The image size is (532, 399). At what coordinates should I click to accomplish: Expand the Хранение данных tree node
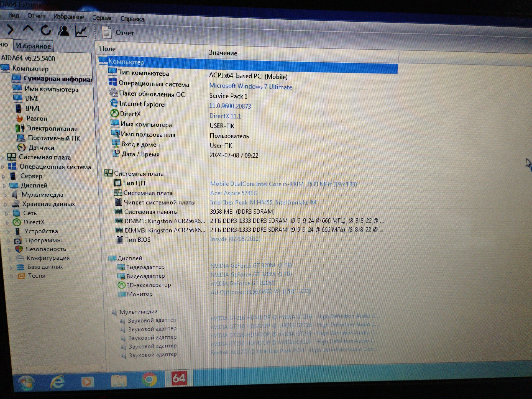pos(6,204)
